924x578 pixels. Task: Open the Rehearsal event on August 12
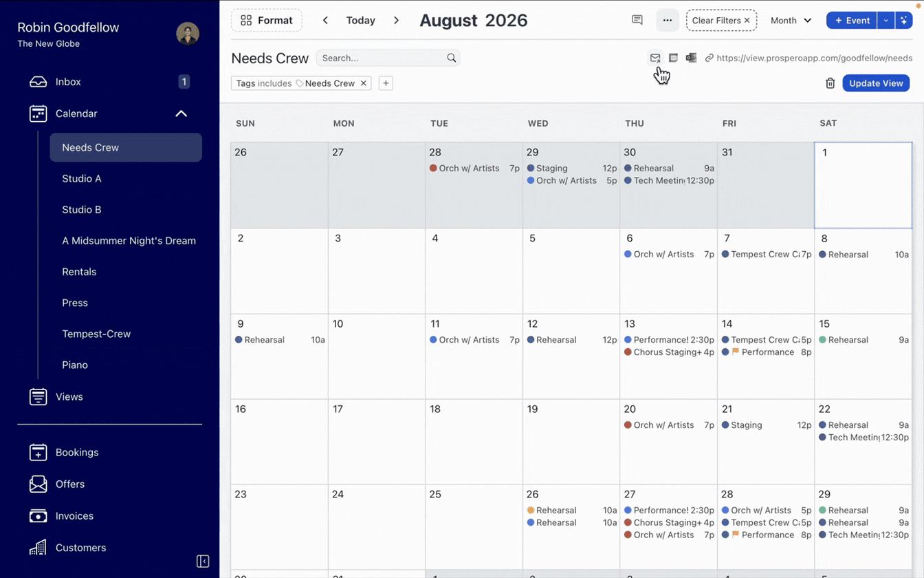tap(572, 340)
